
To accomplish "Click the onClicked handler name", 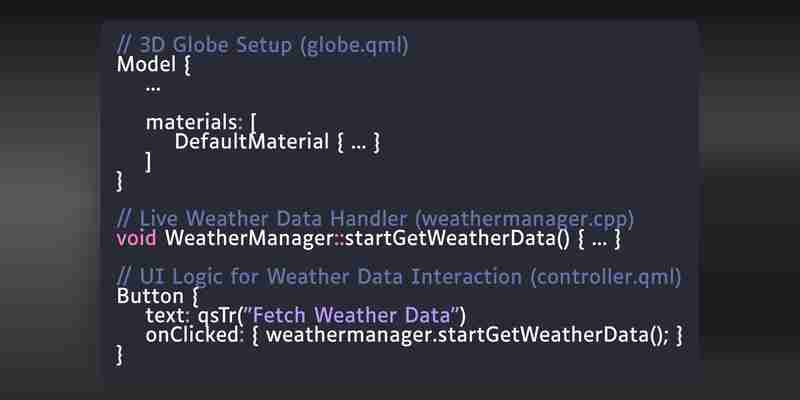I will [192, 335].
